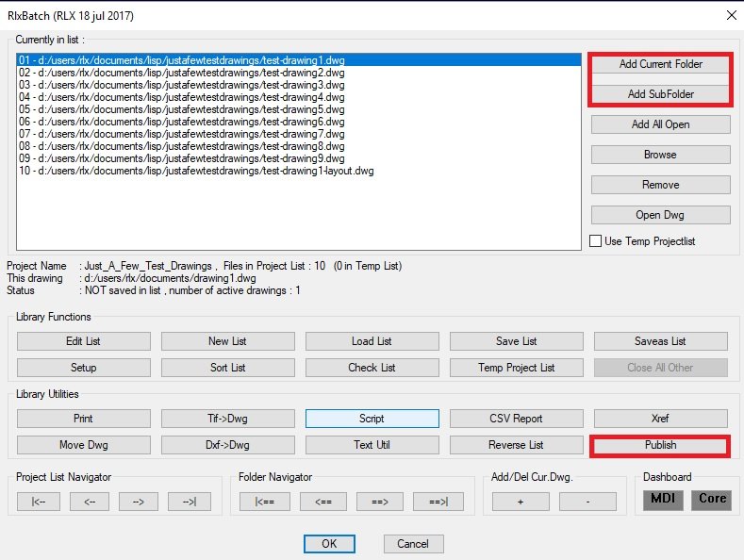Click the MDI dashboard button
The height and width of the screenshot is (560, 744).
click(x=663, y=500)
